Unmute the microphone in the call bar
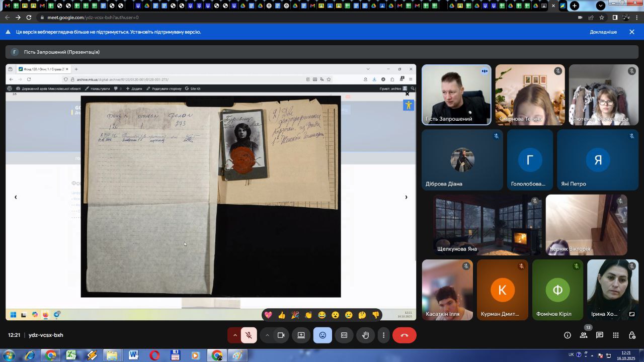 249,335
